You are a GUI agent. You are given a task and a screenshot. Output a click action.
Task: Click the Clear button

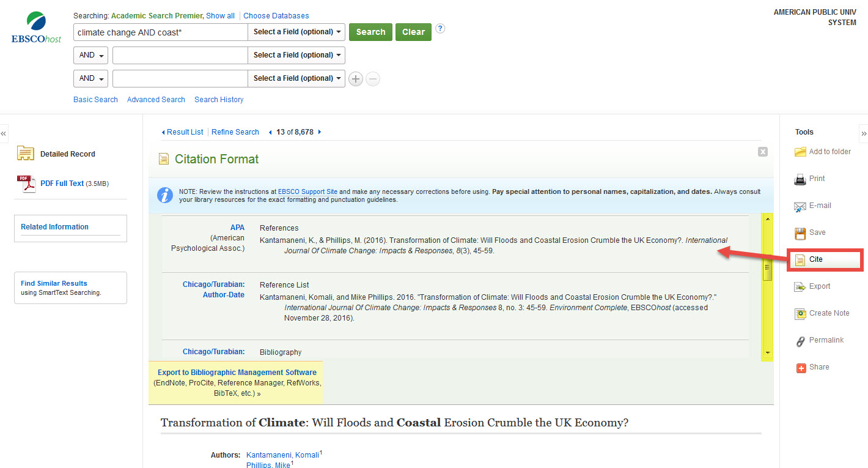[x=413, y=32]
